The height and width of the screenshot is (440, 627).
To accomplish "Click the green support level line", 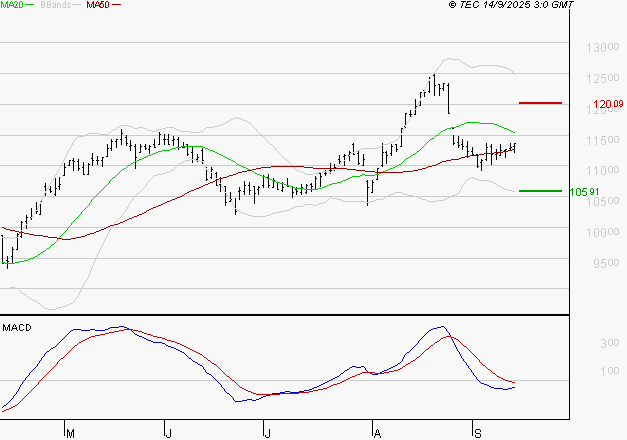I will click(x=540, y=191).
